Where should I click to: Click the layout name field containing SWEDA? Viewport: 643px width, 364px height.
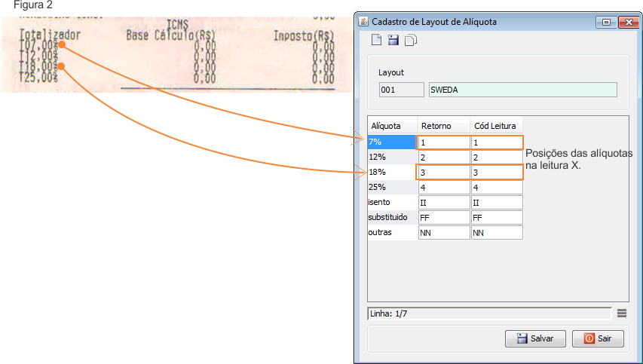click(x=522, y=90)
